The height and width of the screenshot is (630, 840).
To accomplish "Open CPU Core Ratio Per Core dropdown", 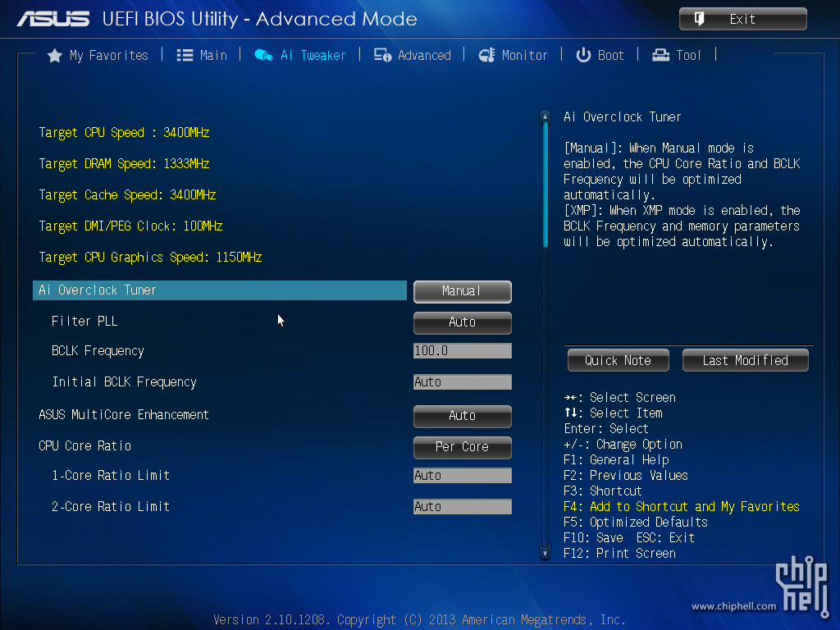I will [463, 447].
